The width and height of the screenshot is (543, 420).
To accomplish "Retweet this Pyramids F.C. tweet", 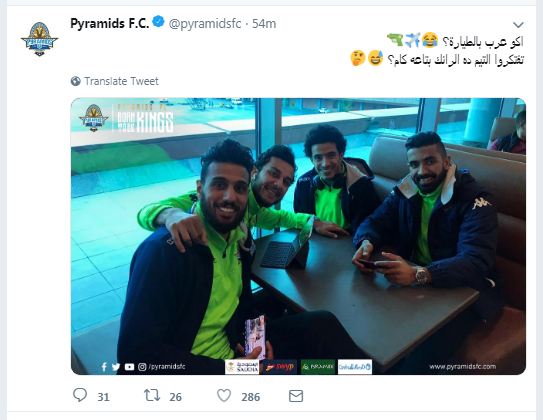I will 152,395.
